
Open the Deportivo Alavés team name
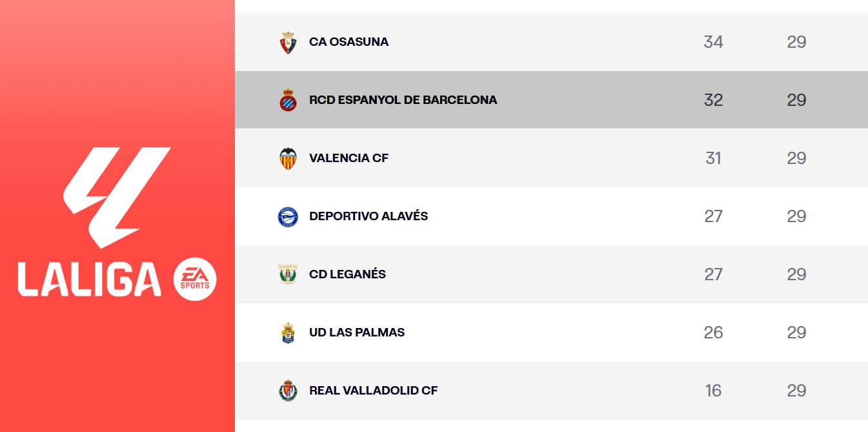(x=368, y=216)
